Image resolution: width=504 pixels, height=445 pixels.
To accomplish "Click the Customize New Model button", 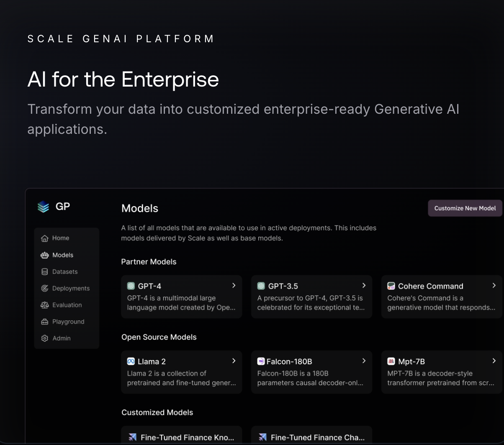I will pos(465,208).
